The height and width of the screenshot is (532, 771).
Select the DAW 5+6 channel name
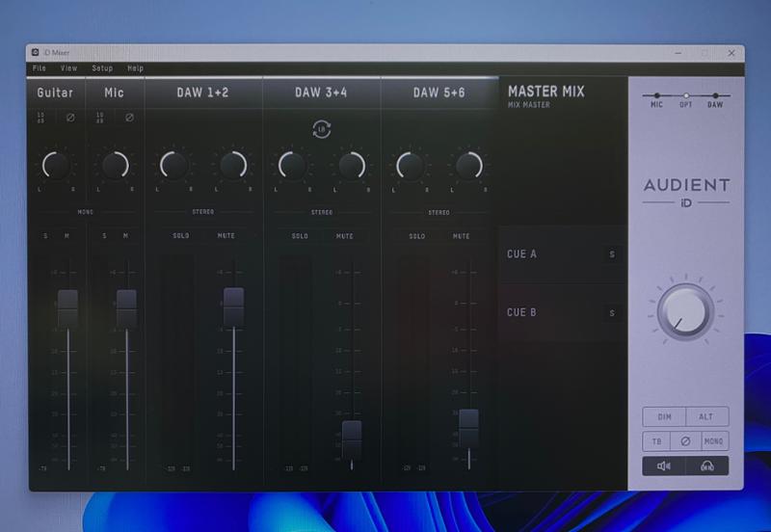click(x=439, y=93)
